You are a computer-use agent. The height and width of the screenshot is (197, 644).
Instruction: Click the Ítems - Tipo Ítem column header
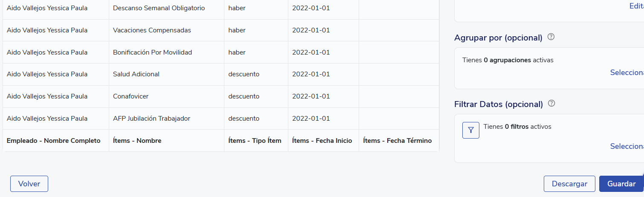(x=255, y=141)
